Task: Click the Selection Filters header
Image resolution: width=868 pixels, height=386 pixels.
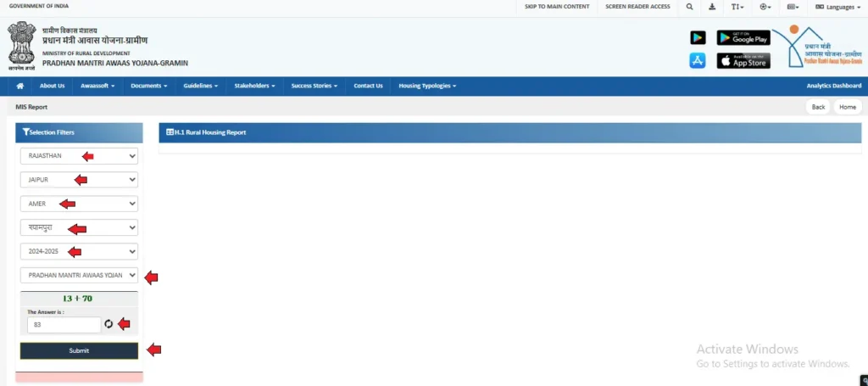Action: (x=79, y=133)
